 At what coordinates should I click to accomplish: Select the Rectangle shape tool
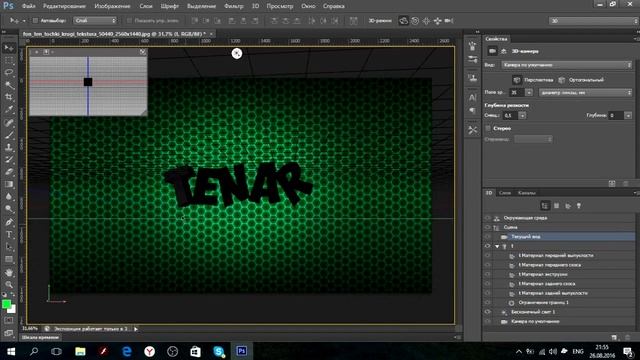(9, 260)
